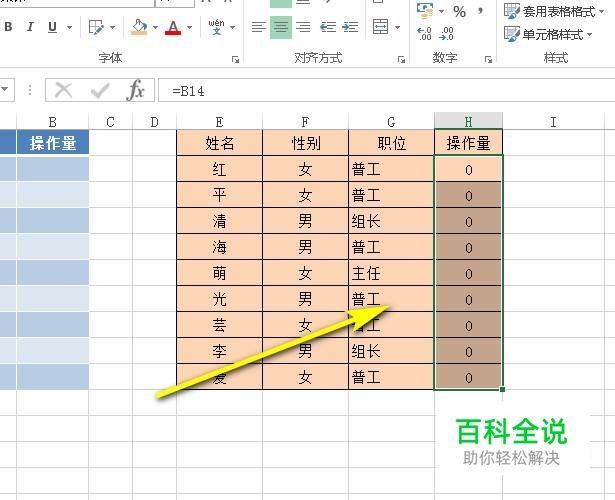Select column E header
This screenshot has width=615, height=500.
point(220,122)
